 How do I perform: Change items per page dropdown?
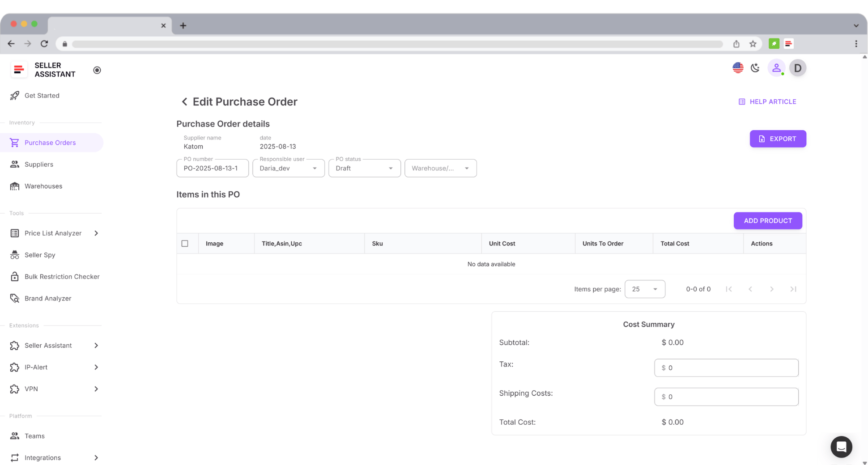pyautogui.click(x=645, y=289)
